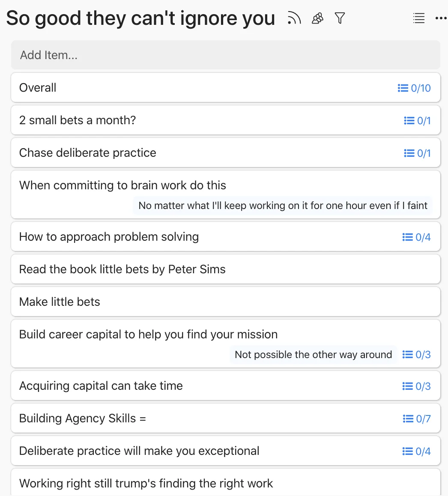Click the Overall 0/10 subtask icon
The image size is (448, 496).
click(414, 88)
